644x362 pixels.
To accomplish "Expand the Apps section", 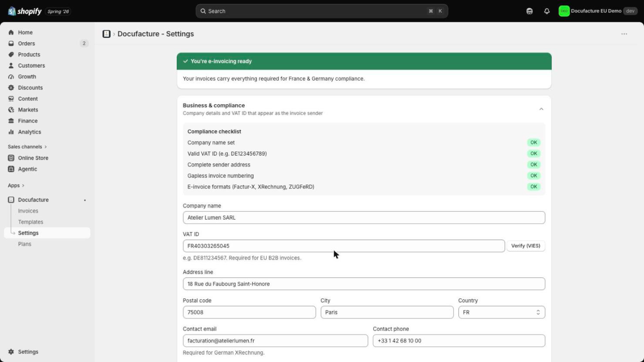I will [x=16, y=186].
